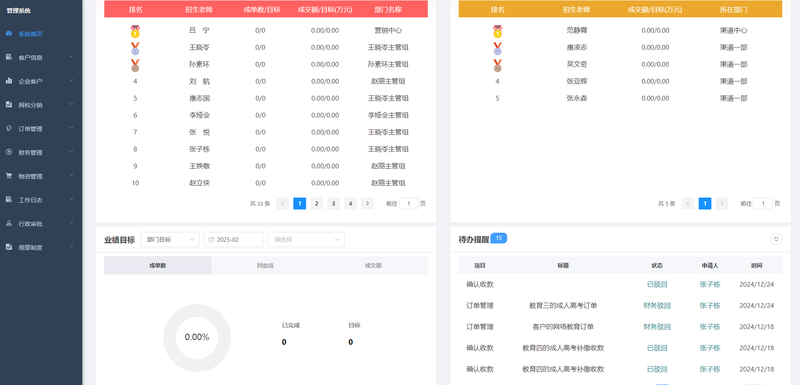Image resolution: width=800 pixels, height=385 pixels.
Task: Go to page 2 of the ranking
Action: 317,203
